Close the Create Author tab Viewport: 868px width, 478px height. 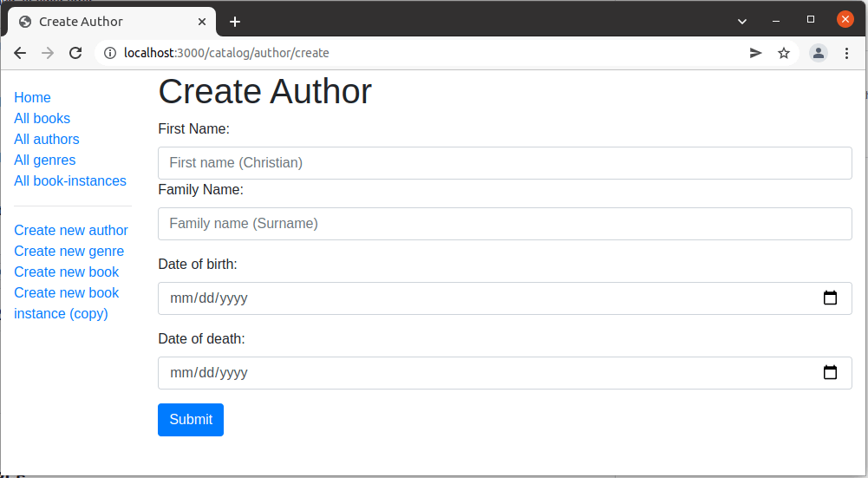[x=202, y=22]
